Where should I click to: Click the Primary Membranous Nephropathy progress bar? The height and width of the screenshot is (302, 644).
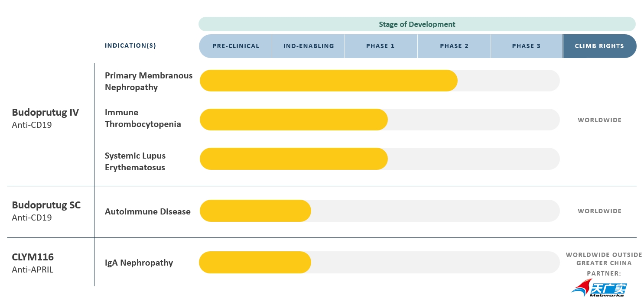pos(329,81)
